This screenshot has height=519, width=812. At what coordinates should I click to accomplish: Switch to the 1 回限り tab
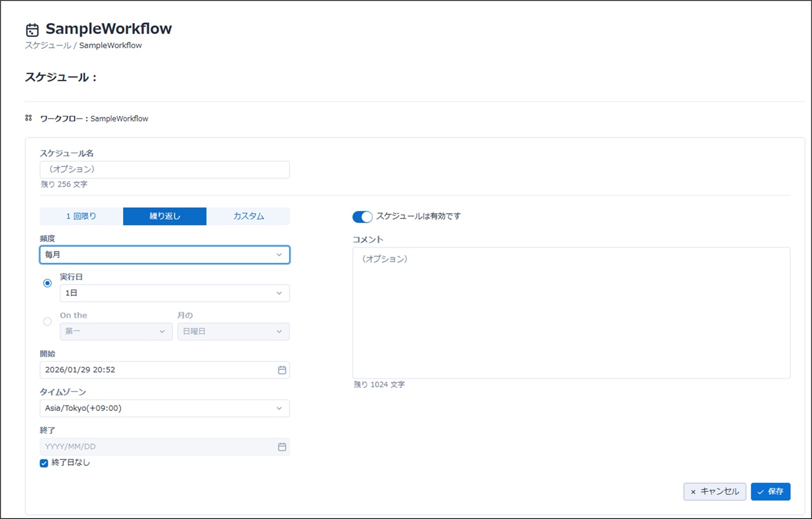coord(81,216)
